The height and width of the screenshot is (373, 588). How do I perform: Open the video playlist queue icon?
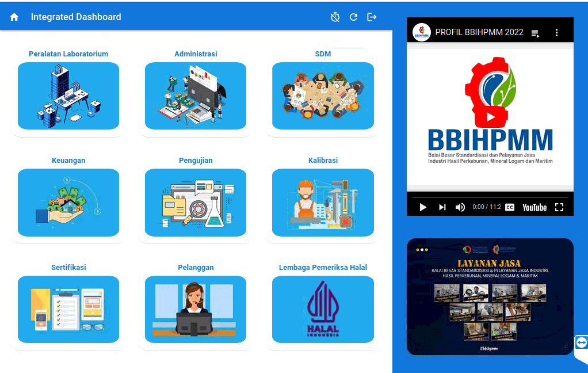(535, 34)
